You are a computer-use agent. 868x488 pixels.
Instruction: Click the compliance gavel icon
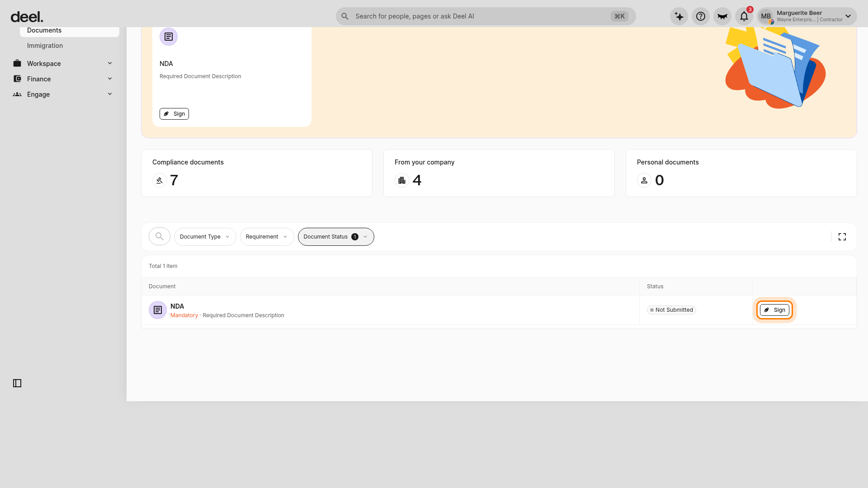[x=160, y=180]
